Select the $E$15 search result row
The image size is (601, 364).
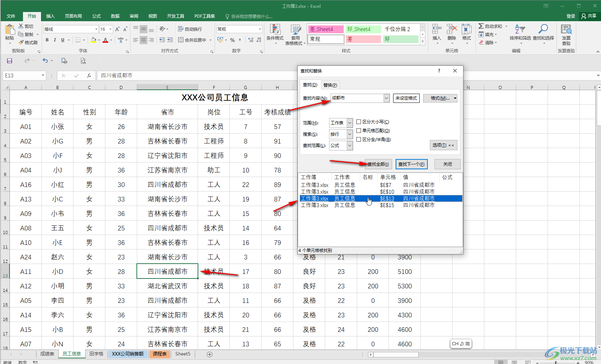[x=381, y=205]
